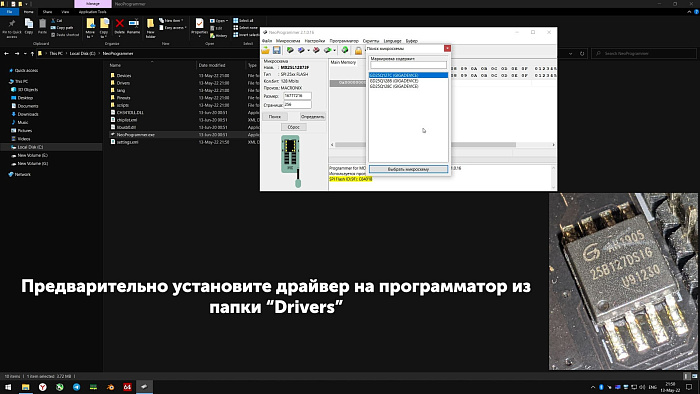
Task: Click the Поиск button
Action: tap(275, 116)
